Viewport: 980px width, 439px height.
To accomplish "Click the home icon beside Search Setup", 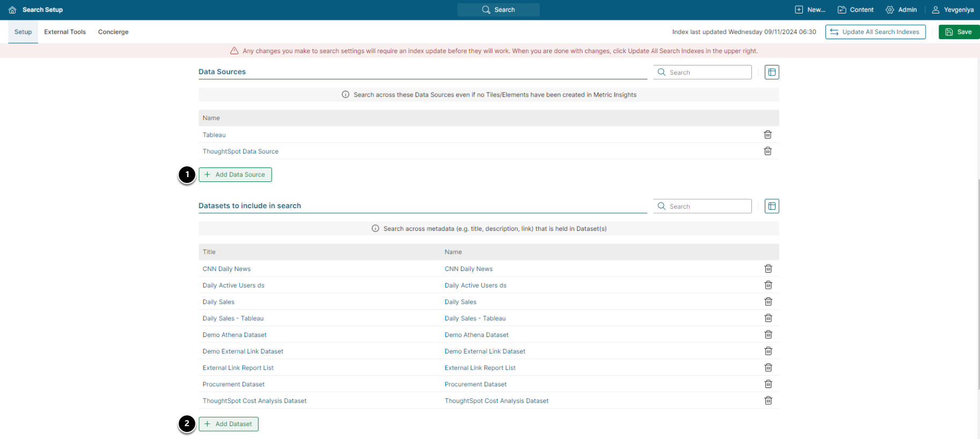I will 12,10.
